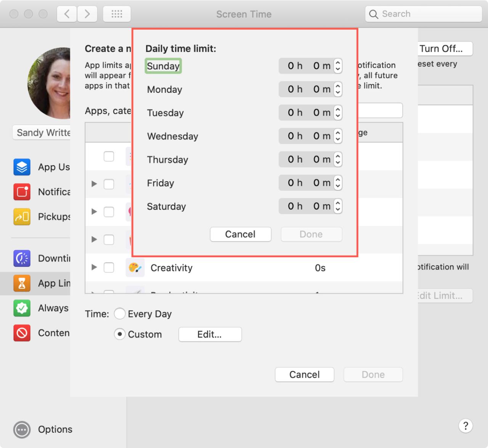Click the back navigation arrow
Screen dimensions: 488x448
coord(66,14)
